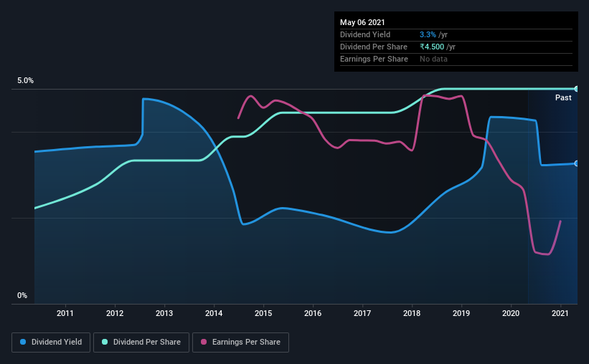
Task: Select the Dividend Yield line endpoint marker
Action: point(577,163)
